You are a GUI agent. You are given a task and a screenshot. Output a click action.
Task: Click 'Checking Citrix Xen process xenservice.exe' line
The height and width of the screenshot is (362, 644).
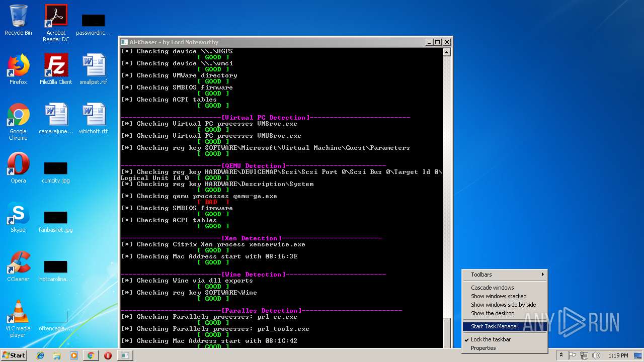[213, 244]
